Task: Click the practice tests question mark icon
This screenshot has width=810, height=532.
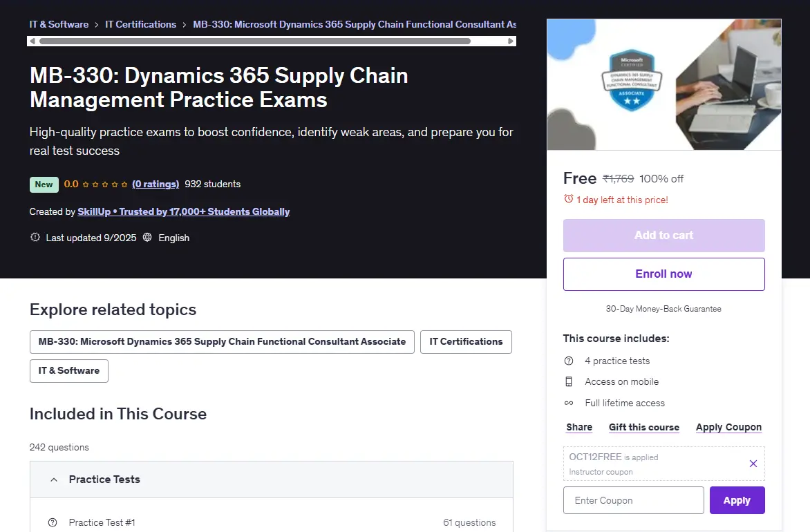Action: coord(569,361)
